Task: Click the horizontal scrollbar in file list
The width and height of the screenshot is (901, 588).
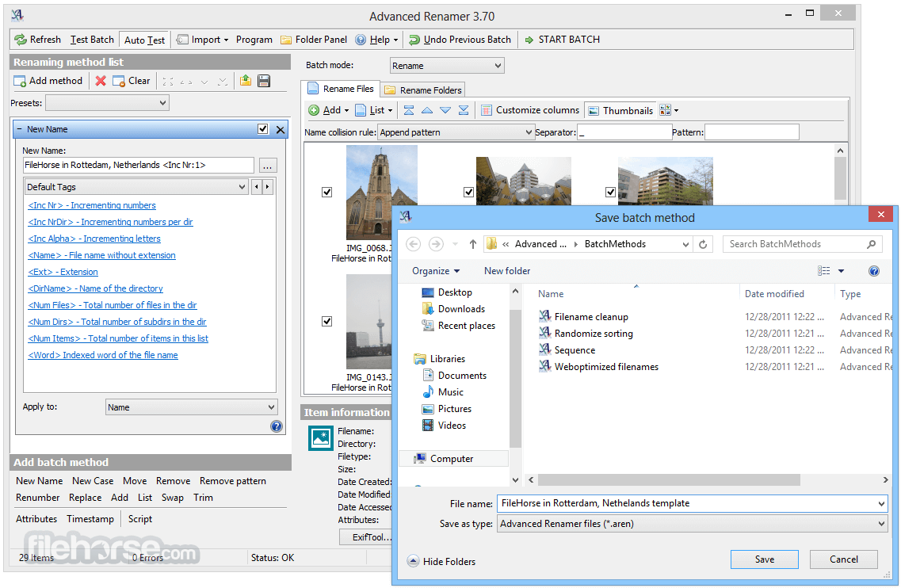Action: 669,480
